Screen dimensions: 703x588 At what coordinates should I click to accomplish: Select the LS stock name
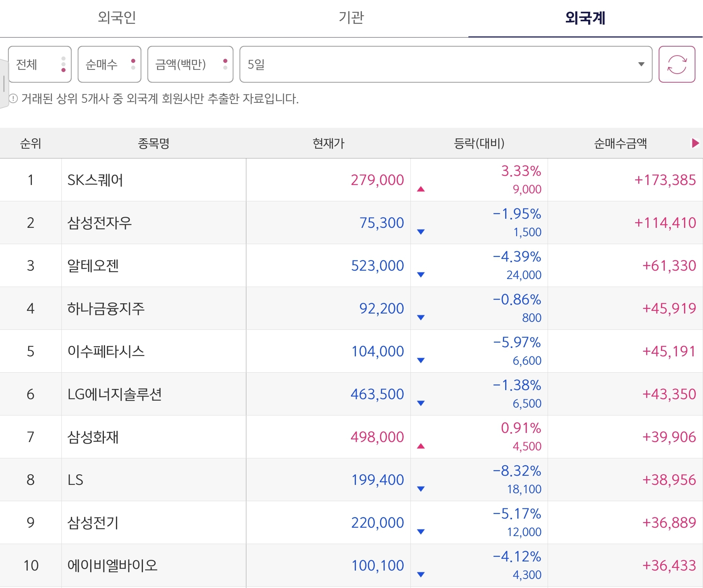[x=75, y=480]
